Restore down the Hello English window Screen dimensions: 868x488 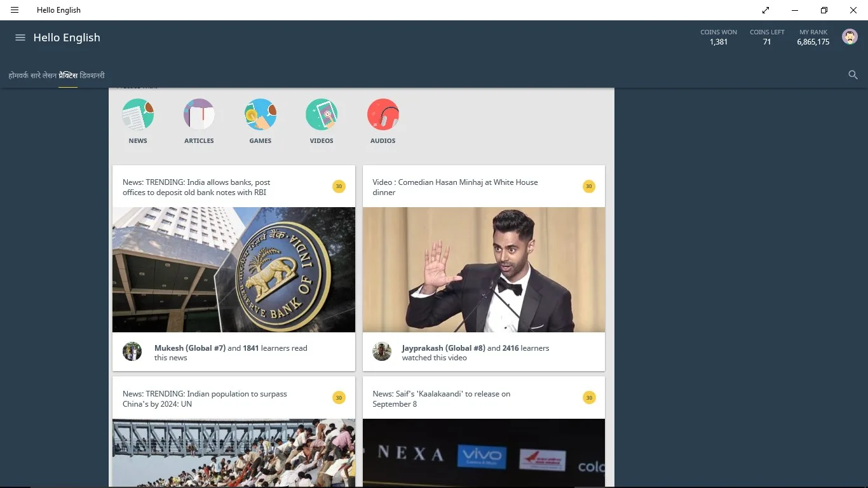point(824,10)
